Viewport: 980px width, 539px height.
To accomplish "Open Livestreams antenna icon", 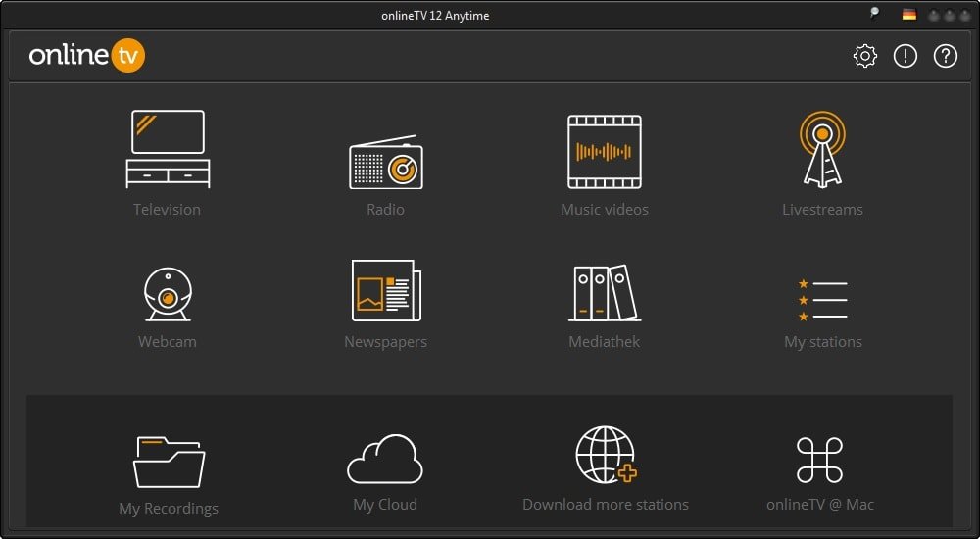I will [822, 149].
